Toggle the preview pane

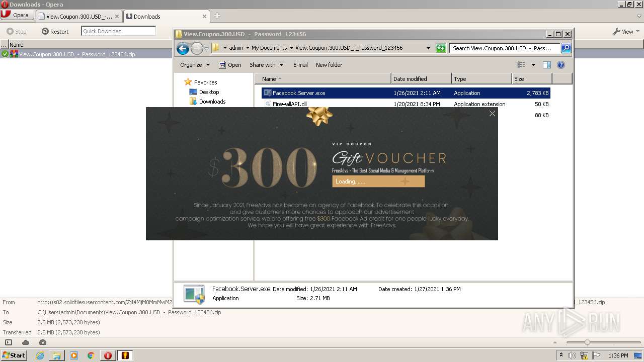547,65
